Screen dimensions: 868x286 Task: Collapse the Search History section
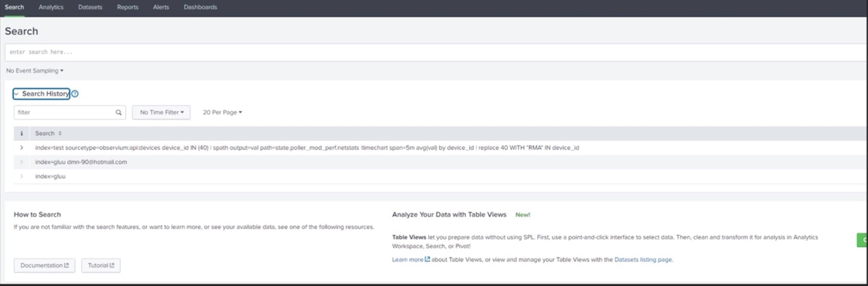click(x=41, y=94)
